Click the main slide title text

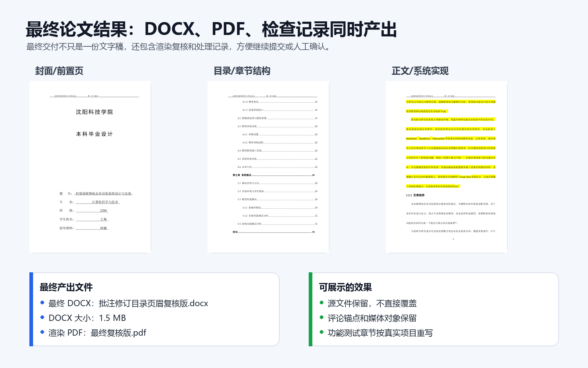point(211,29)
